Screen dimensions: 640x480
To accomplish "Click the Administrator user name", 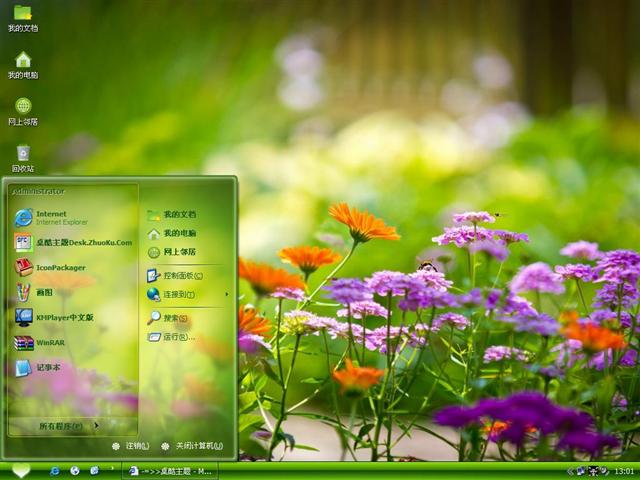I will 38,191.
